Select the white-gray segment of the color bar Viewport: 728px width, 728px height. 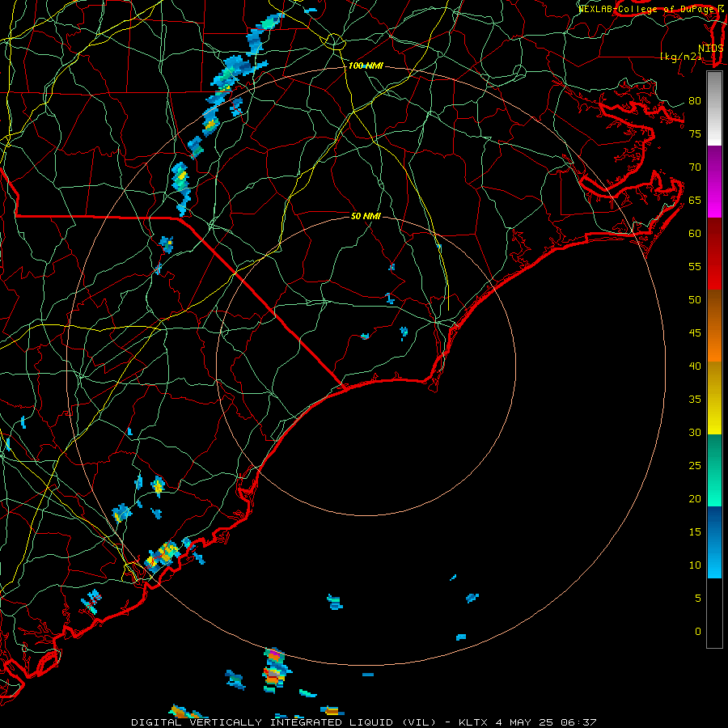714,108
